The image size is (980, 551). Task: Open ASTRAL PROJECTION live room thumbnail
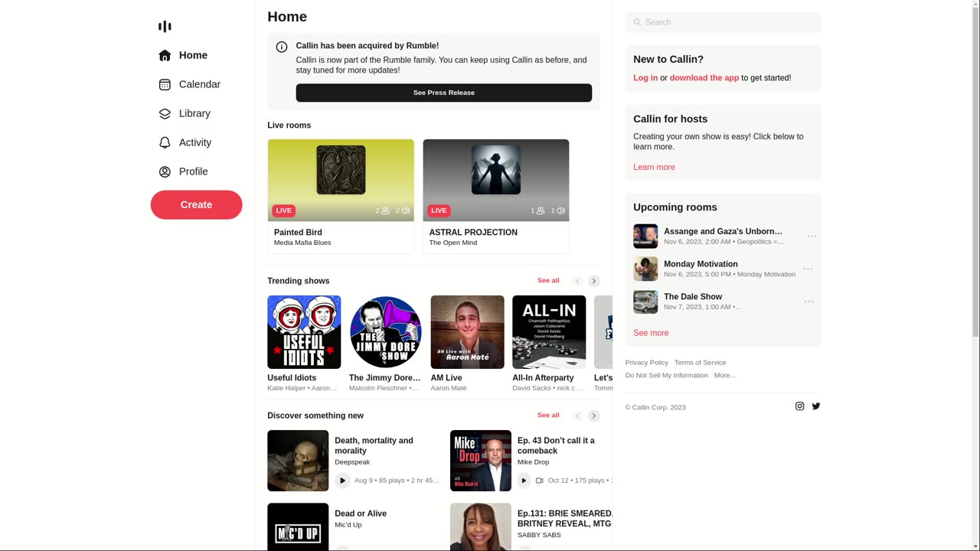(x=496, y=181)
